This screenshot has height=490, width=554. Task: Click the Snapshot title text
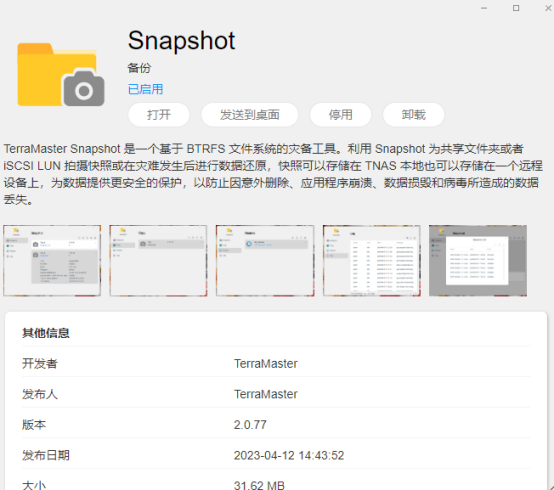[x=181, y=41]
